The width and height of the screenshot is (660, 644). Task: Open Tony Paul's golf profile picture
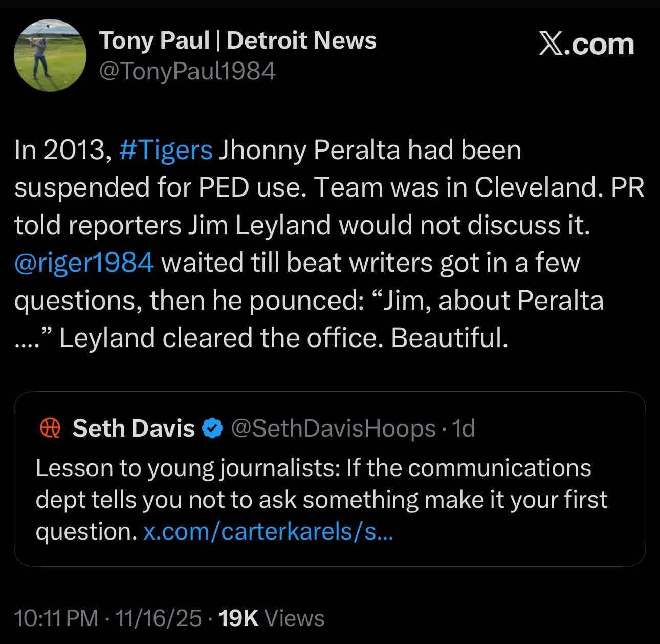coord(50,55)
